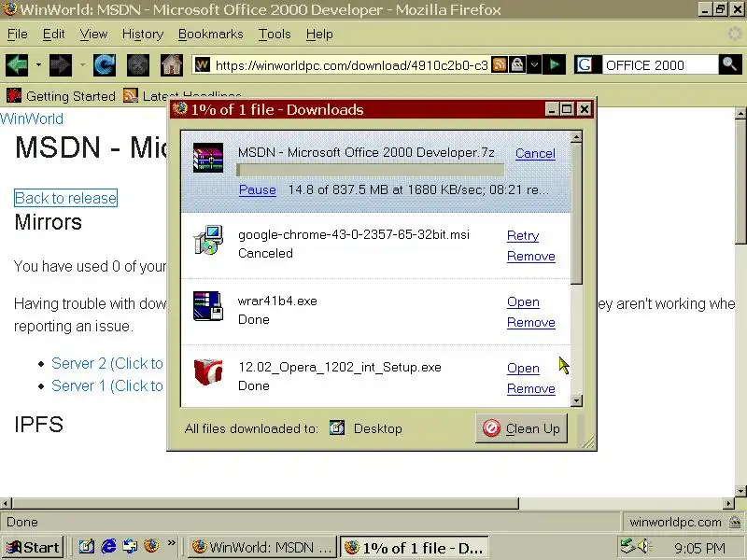Image resolution: width=747 pixels, height=560 pixels.
Task: Expand the quick launch overflow chevron
Action: 172,543
